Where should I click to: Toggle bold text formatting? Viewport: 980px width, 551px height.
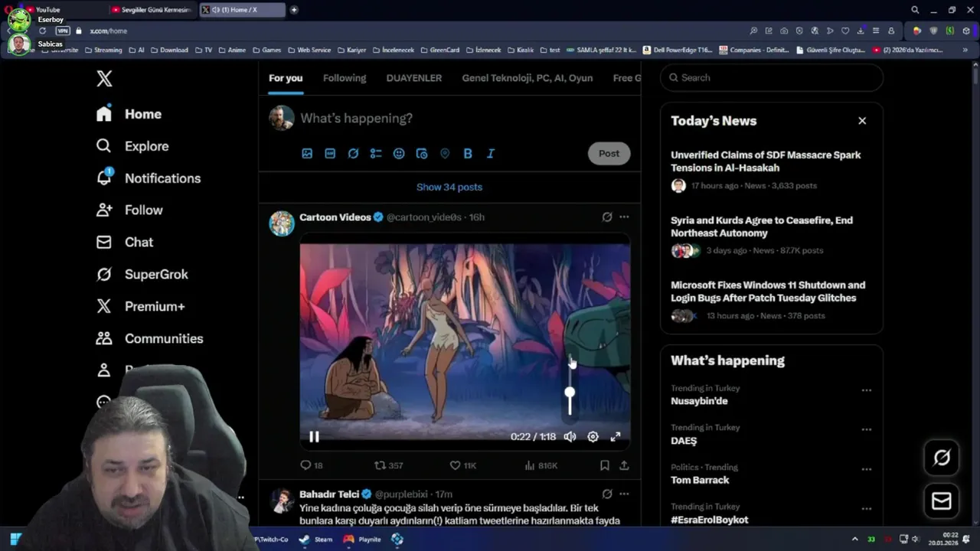pyautogui.click(x=468, y=153)
